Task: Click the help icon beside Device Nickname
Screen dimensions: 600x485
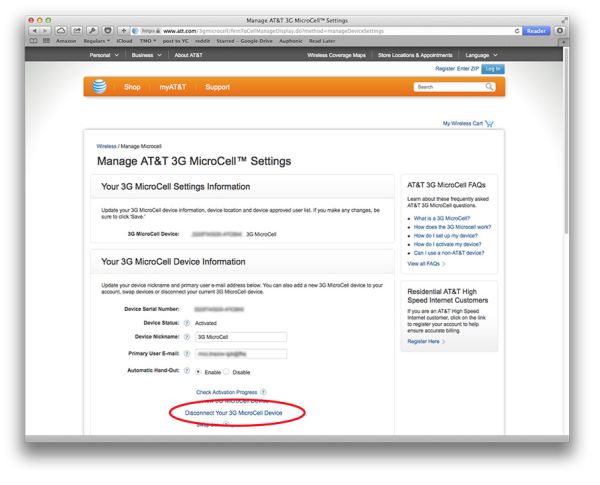Action: tap(186, 338)
